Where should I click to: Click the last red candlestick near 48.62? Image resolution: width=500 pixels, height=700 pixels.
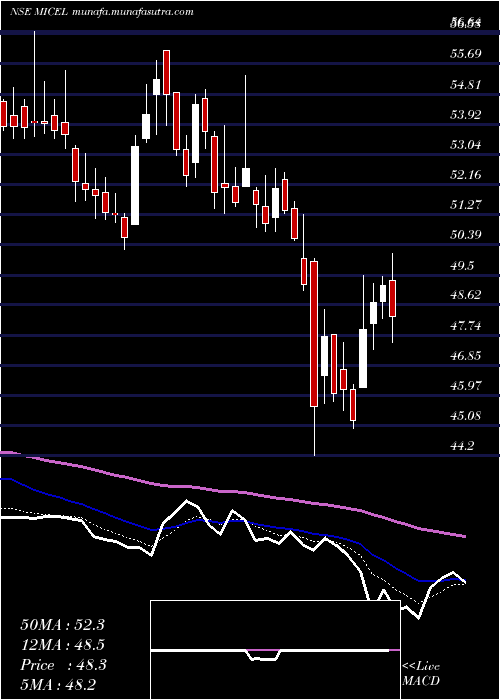[x=393, y=298]
